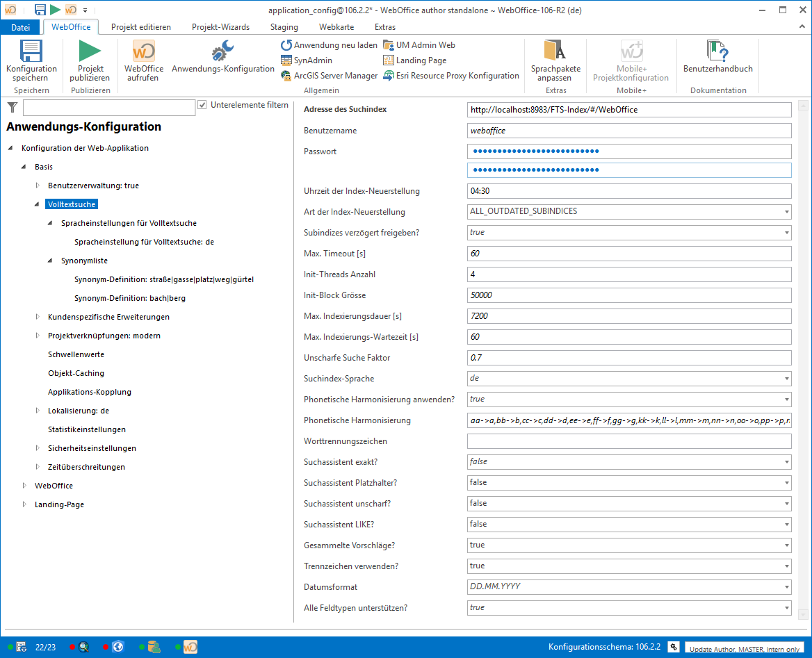
Task: Open the Anwendungs-Konfiguration tool
Action: coord(223,52)
